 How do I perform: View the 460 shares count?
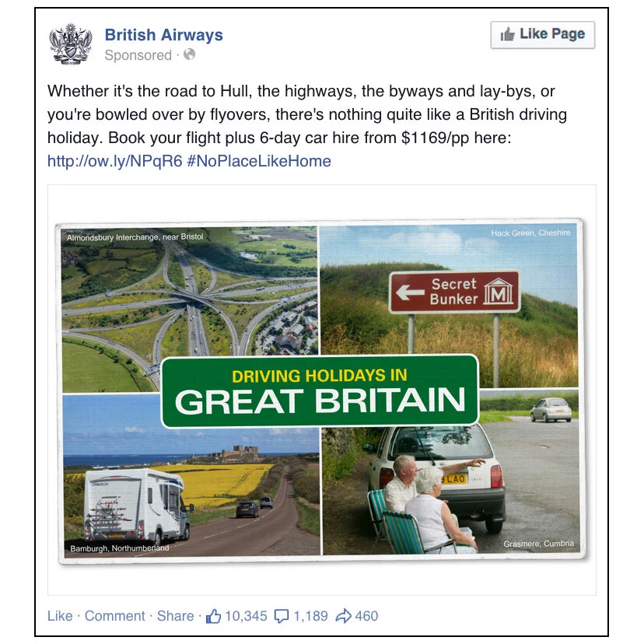tap(366, 616)
